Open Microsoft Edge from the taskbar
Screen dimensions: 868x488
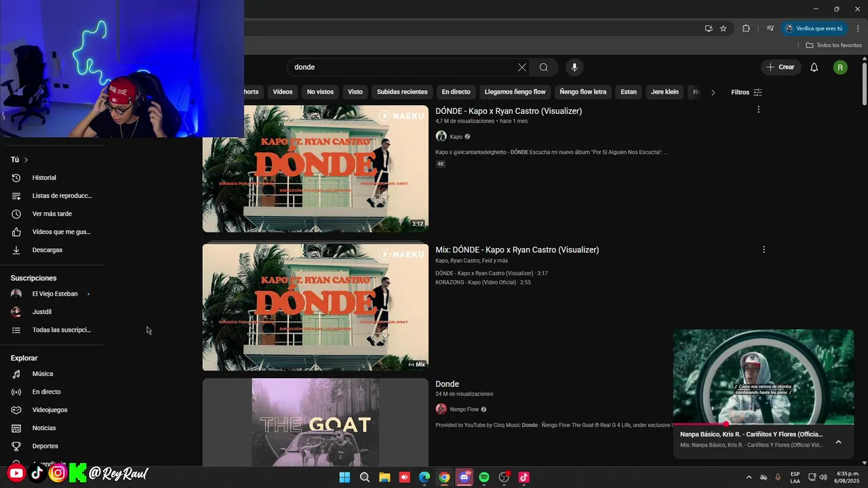tap(425, 477)
